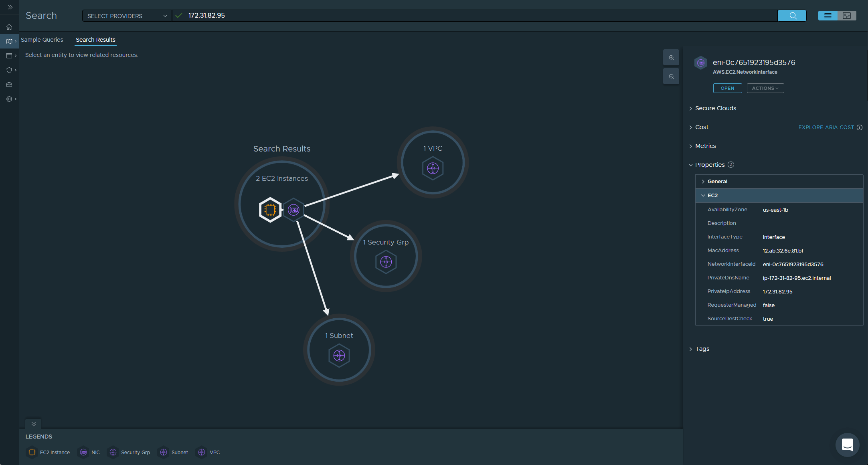Open the settings gear icon in the sidebar
The image size is (868, 465).
pyautogui.click(x=9, y=99)
